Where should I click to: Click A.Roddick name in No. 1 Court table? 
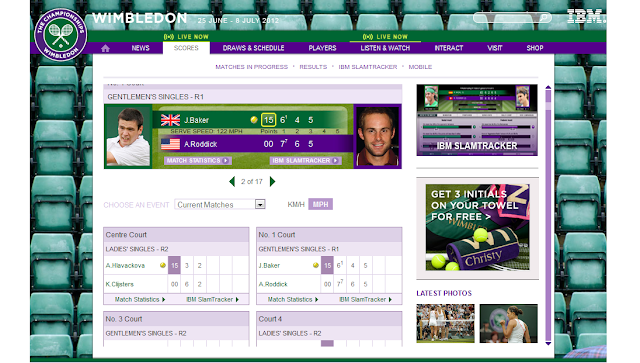tap(273, 284)
